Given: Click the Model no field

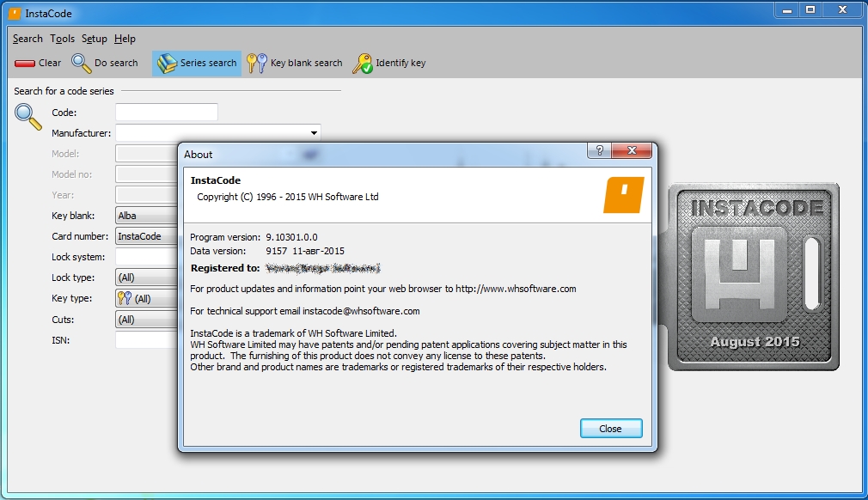Looking at the screenshot, I should click(x=147, y=174).
